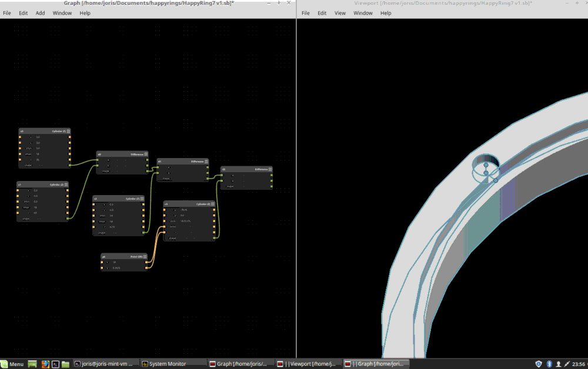Click the network tray icon
The width and height of the screenshot is (588, 369).
pos(567,364)
